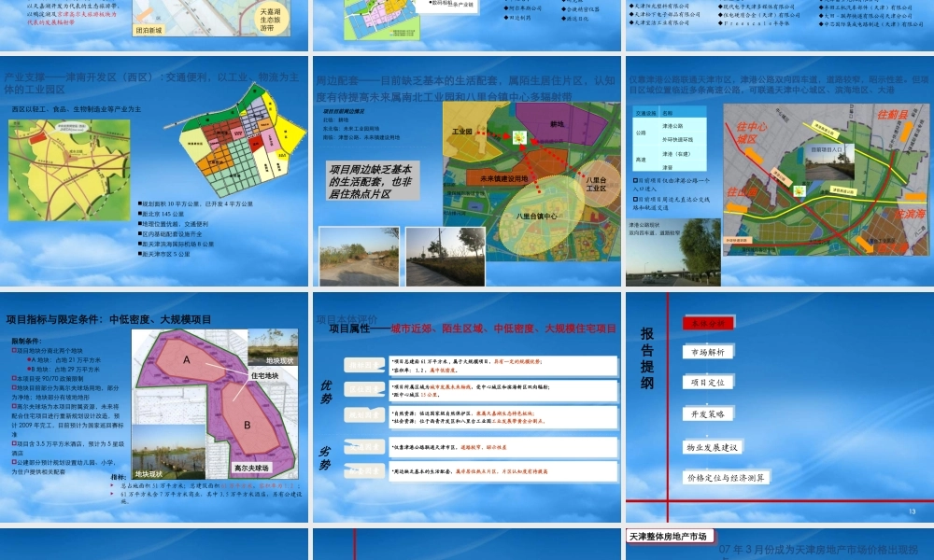Viewport: 934px width, 560px height.
Task: Click the 限制条件 heading
Action: click(x=26, y=341)
